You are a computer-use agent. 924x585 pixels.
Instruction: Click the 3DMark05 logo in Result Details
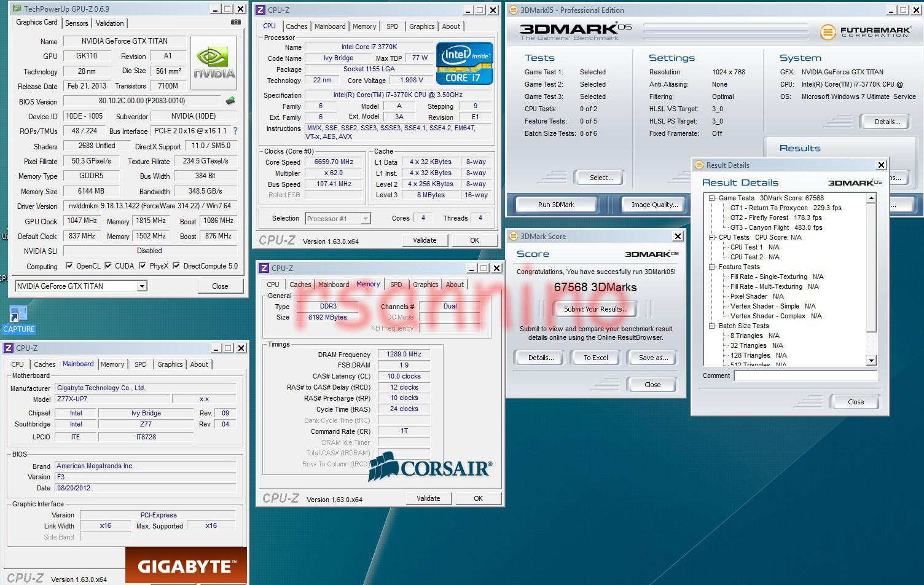tap(855, 183)
